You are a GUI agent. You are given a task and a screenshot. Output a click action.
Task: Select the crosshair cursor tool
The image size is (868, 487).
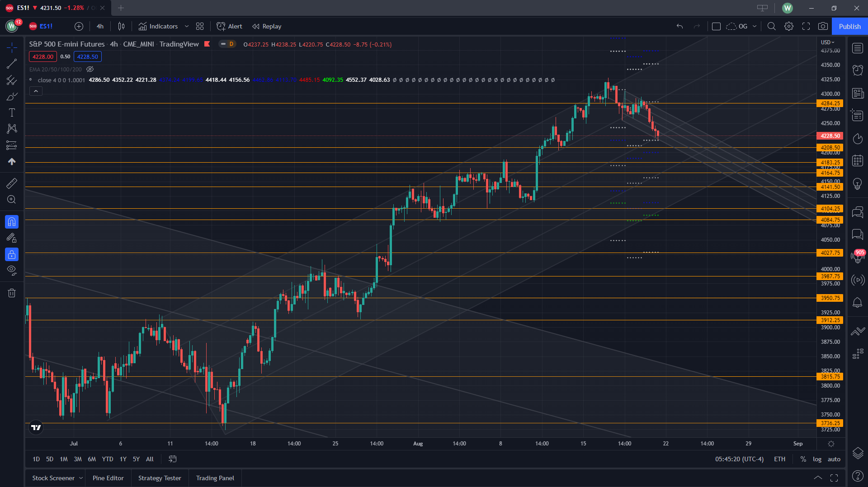pos(12,47)
